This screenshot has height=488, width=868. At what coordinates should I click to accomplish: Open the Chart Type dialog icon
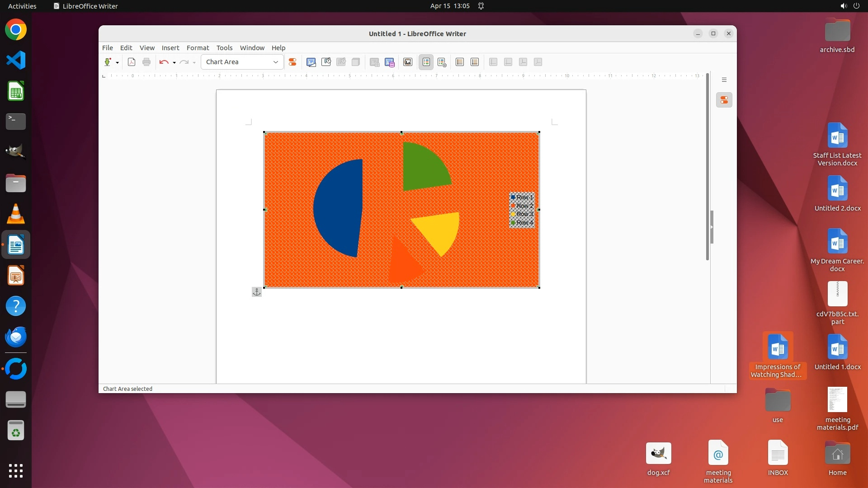(311, 62)
